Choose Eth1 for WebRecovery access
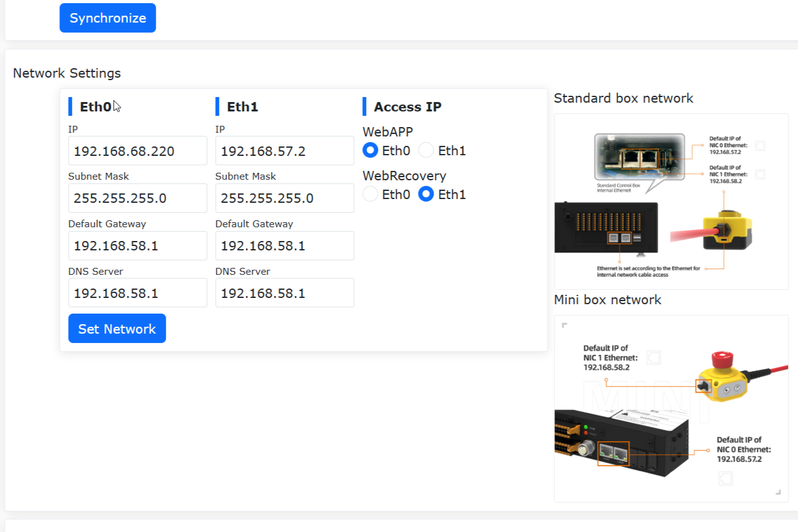Viewport: 798px width, 532px height. [x=426, y=195]
